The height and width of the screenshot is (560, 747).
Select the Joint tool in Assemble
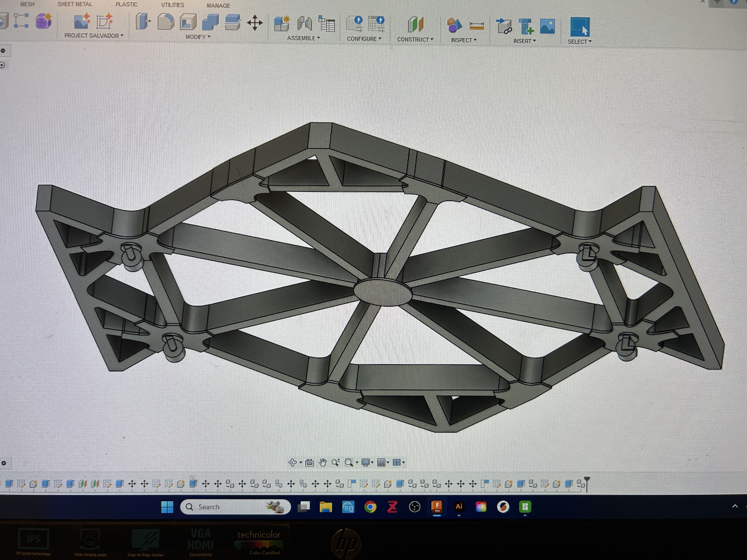pos(305,24)
